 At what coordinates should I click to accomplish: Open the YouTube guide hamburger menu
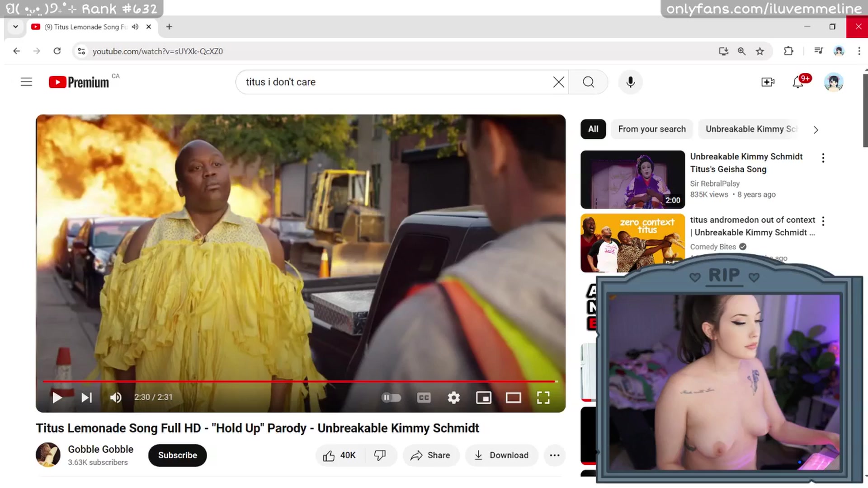(26, 82)
